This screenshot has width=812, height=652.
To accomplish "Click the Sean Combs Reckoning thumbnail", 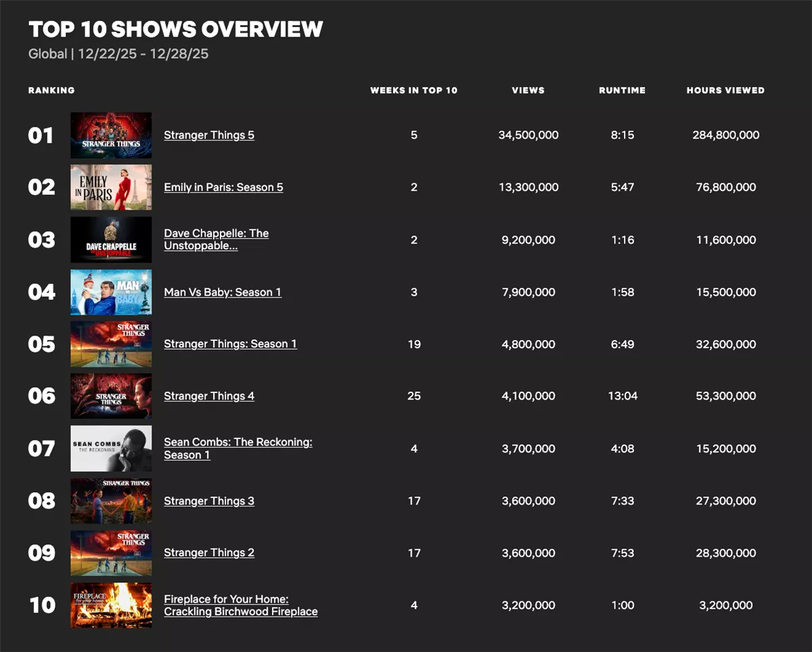I will click(x=111, y=448).
